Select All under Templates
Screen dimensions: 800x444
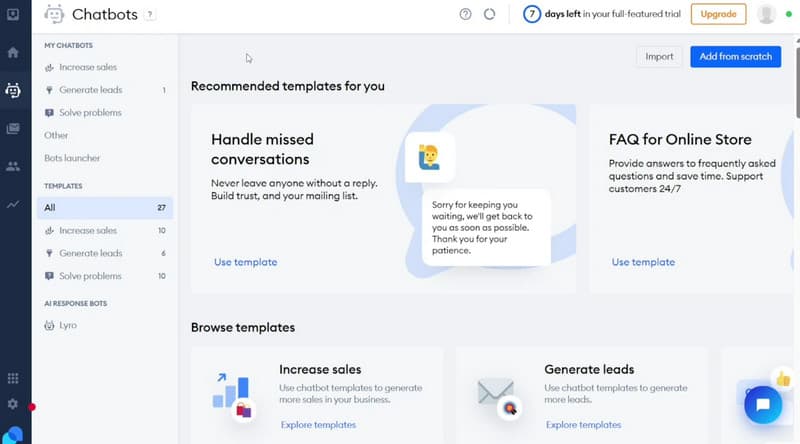tap(105, 208)
